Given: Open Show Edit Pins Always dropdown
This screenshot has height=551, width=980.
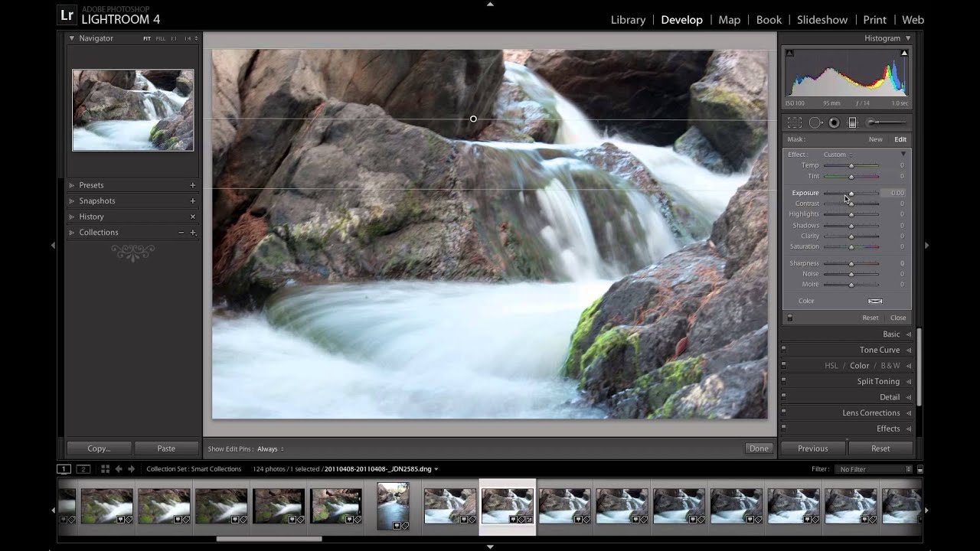Looking at the screenshot, I should [x=270, y=449].
